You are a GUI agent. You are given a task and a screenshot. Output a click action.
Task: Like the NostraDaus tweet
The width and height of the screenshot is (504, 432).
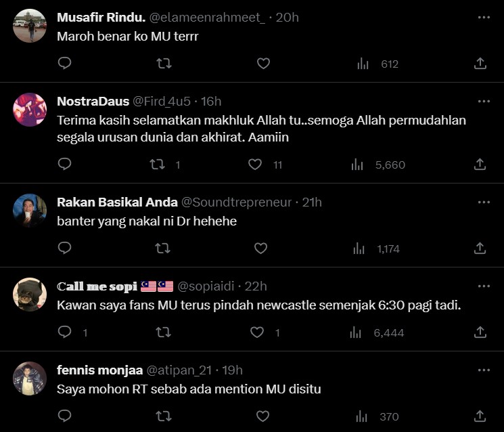coord(255,165)
